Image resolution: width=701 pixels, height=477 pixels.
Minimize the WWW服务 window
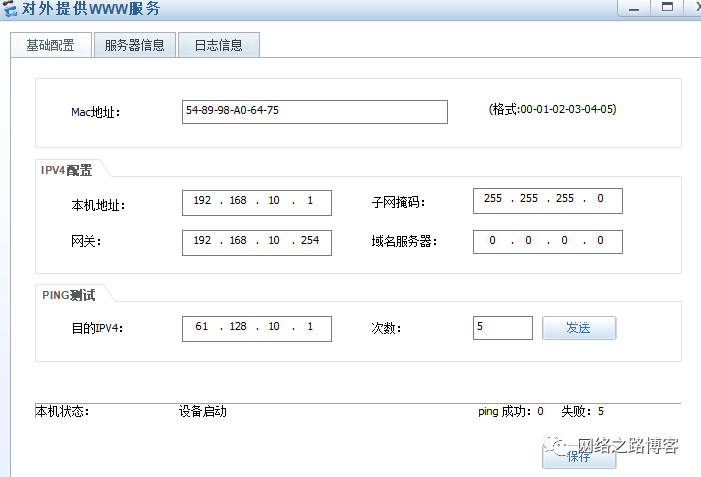point(634,8)
